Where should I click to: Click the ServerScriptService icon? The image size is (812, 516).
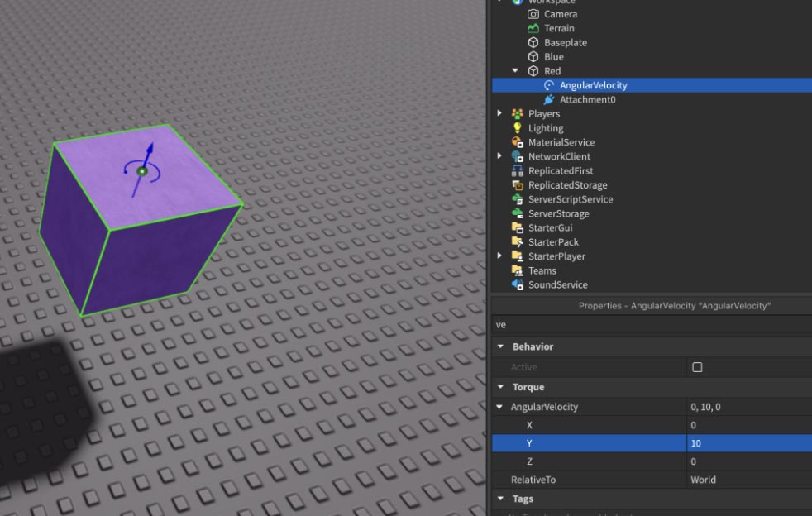click(x=518, y=199)
